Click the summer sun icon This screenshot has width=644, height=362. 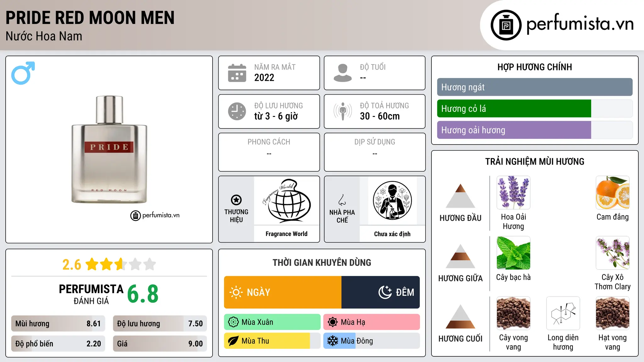point(333,322)
